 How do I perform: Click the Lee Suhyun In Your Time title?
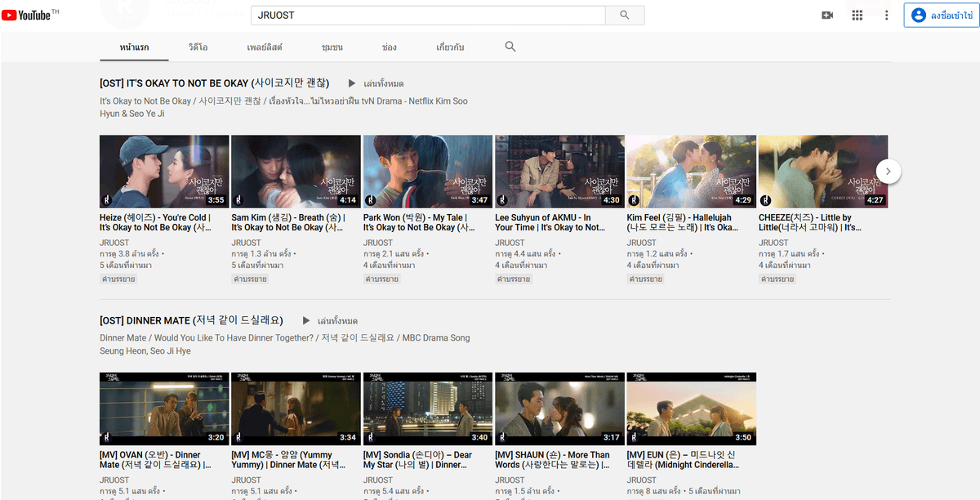pyautogui.click(x=551, y=222)
